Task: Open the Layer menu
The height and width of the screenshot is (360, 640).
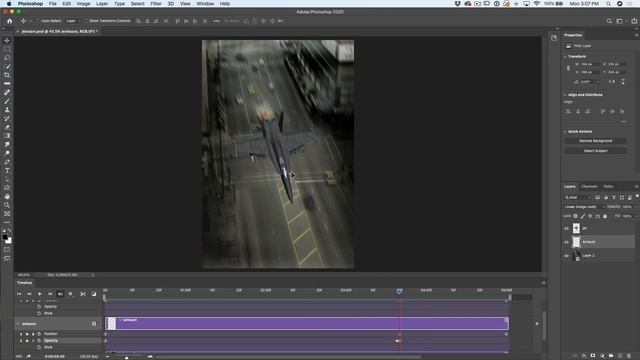Action: coord(102,4)
